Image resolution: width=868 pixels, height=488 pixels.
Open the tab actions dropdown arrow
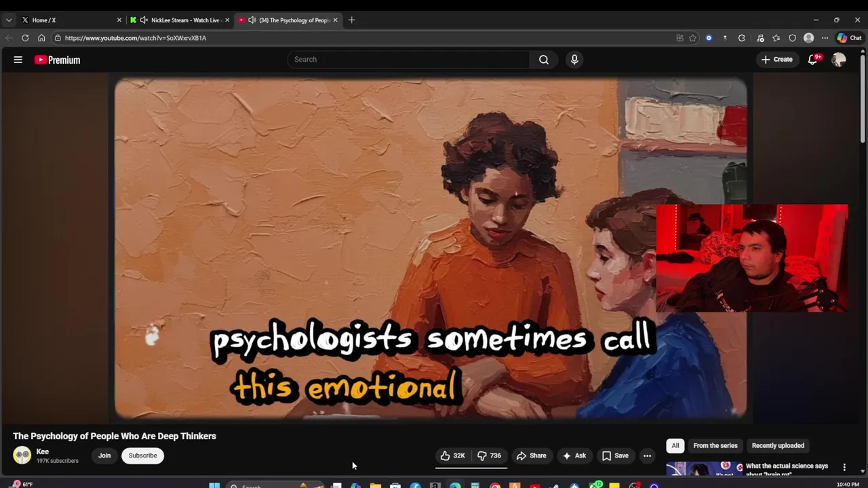click(x=9, y=20)
